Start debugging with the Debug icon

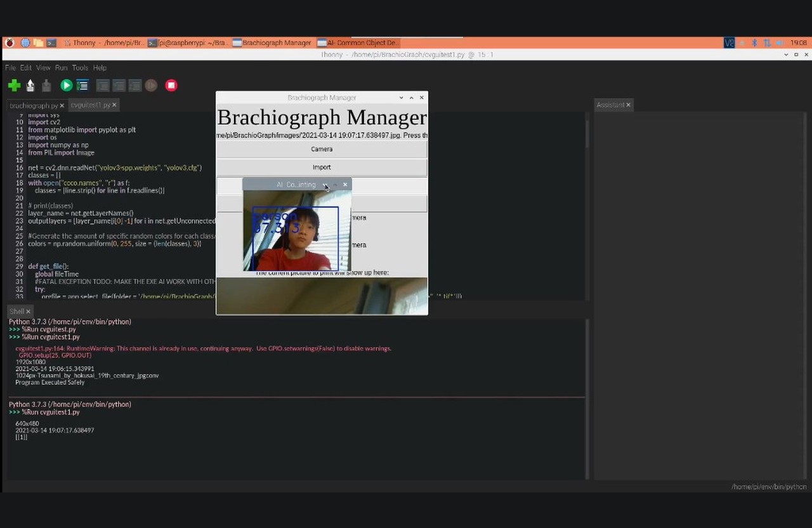point(82,85)
